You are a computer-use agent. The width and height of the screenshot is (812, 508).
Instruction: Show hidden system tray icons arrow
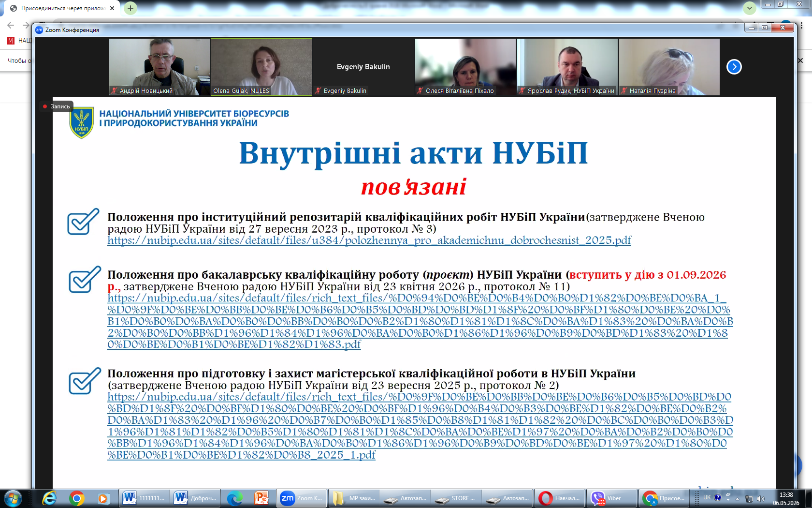737,498
